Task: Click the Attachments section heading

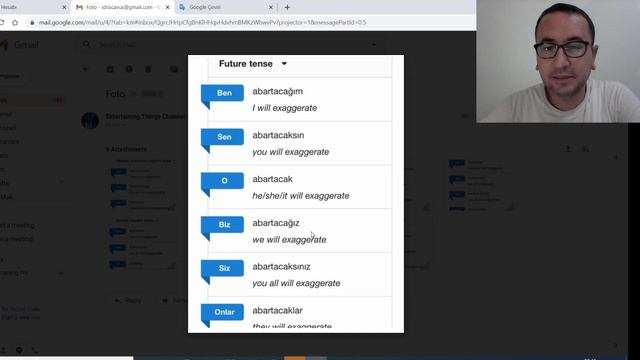Action: (127, 150)
